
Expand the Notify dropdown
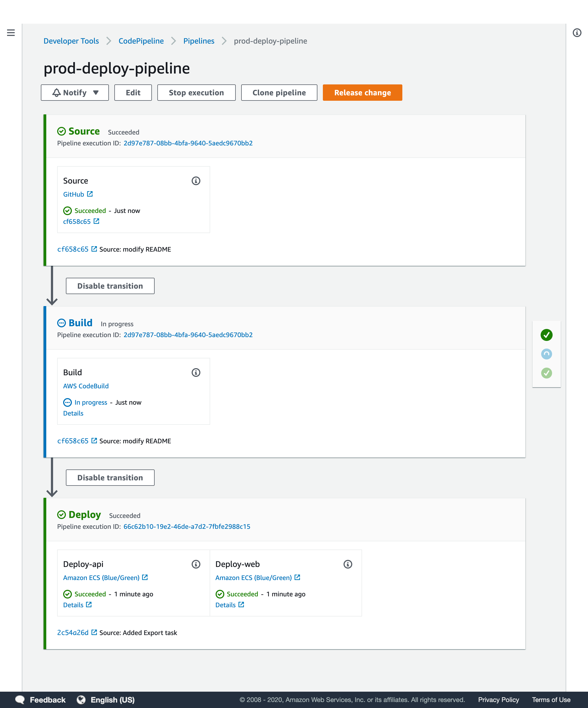pyautogui.click(x=75, y=93)
